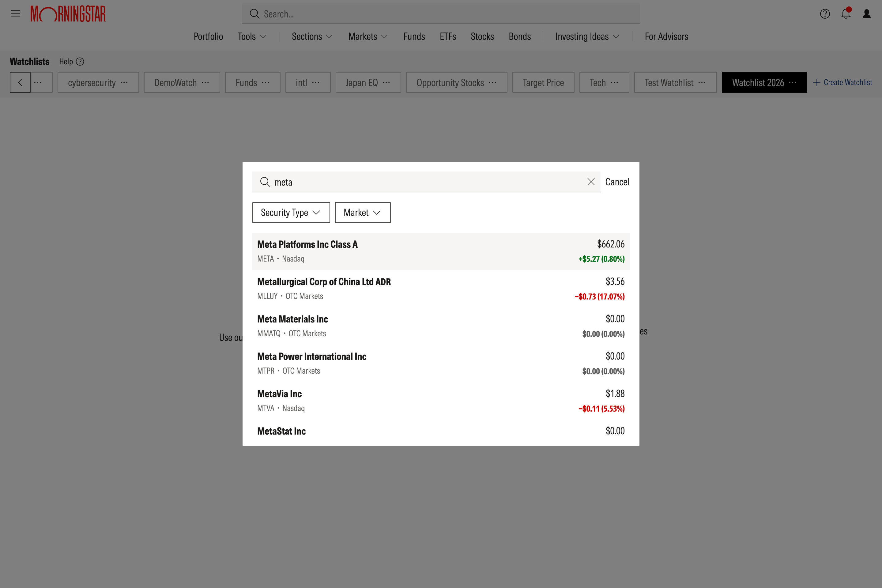This screenshot has height=588, width=882.
Task: Open cybersecurity watchlist options ellipsis
Action: [x=124, y=82]
